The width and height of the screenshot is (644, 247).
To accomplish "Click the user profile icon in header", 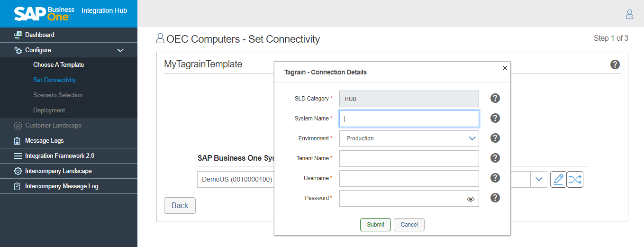I will [629, 14].
